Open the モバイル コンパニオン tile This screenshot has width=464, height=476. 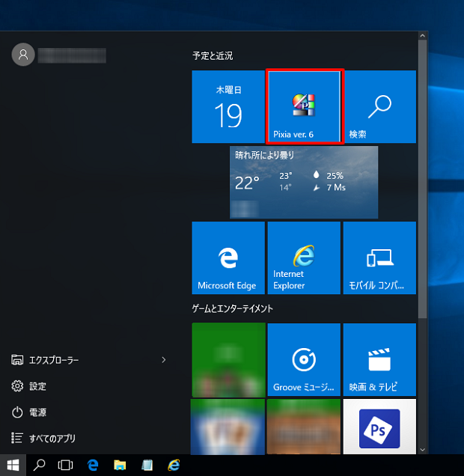tap(379, 257)
